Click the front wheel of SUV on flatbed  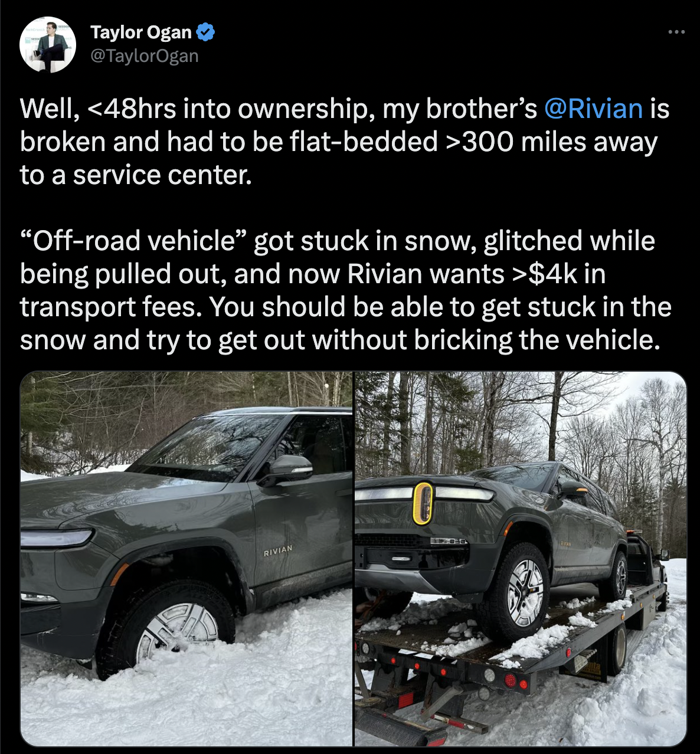pyautogui.click(x=518, y=592)
